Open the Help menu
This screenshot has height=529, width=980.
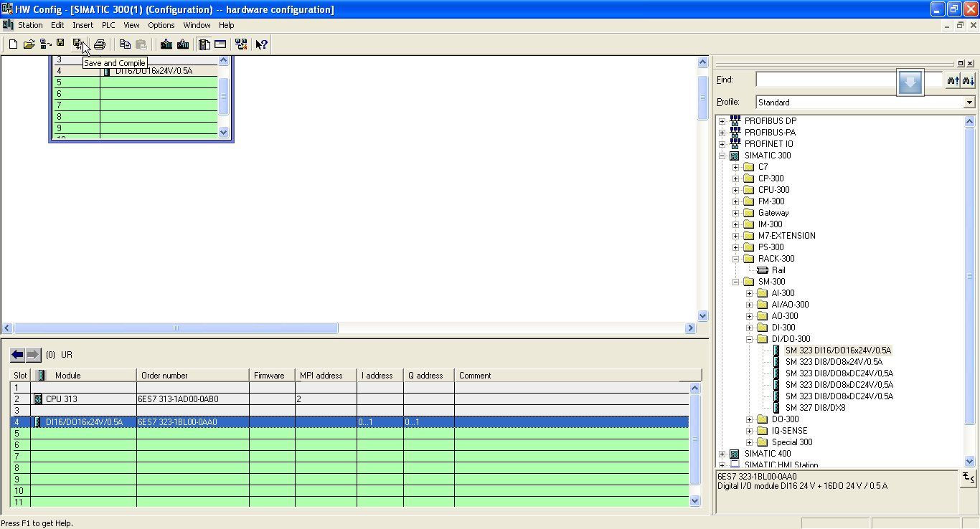[x=227, y=25]
